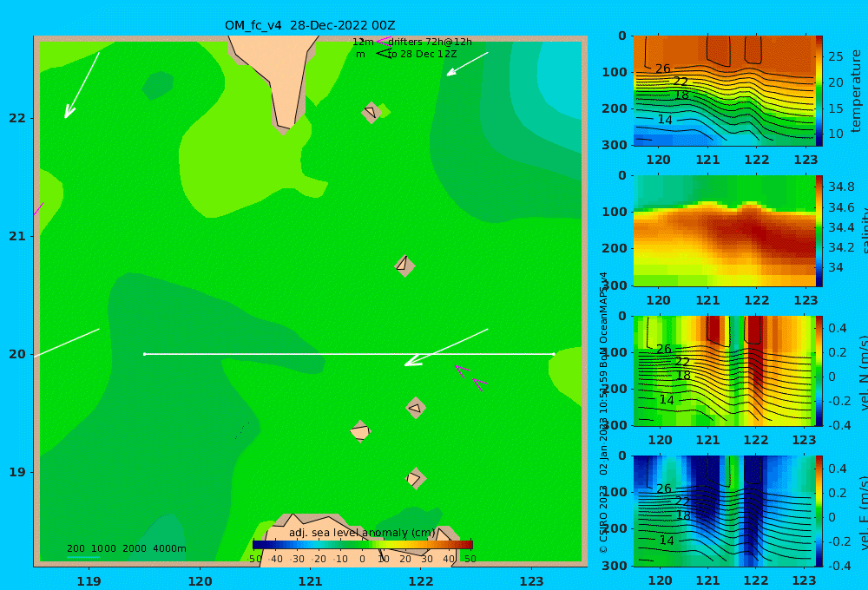Screen dimensions: 868x590
Task: Click the white current arrow in the upper-left corner
Action: (x=82, y=85)
